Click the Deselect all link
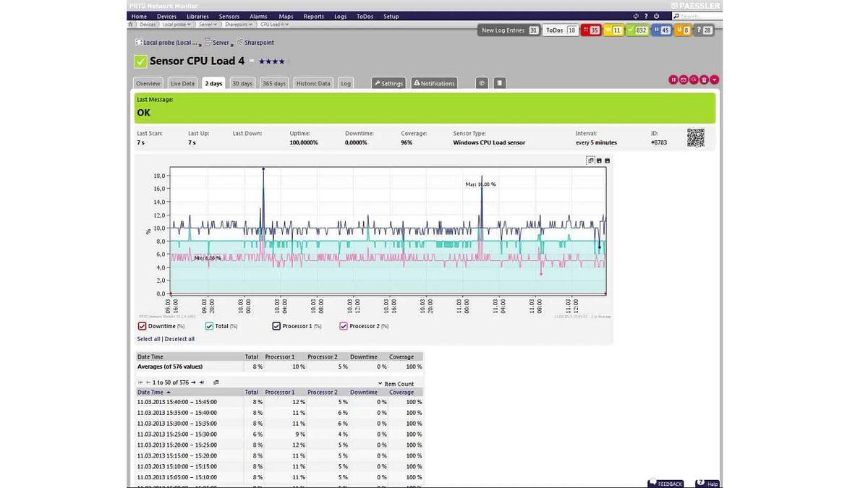 pyautogui.click(x=180, y=338)
